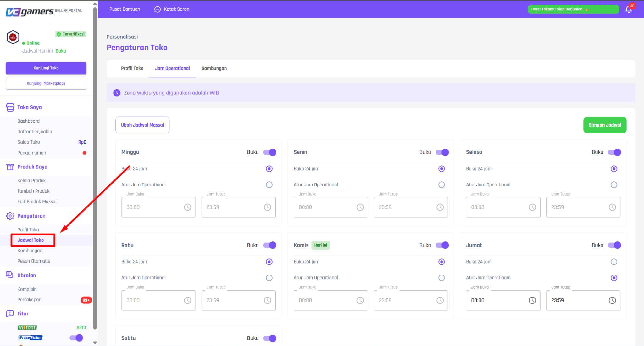Click the Kotak Saran chat bubble icon
Viewport: 644px width, 346px height.
[157, 9]
